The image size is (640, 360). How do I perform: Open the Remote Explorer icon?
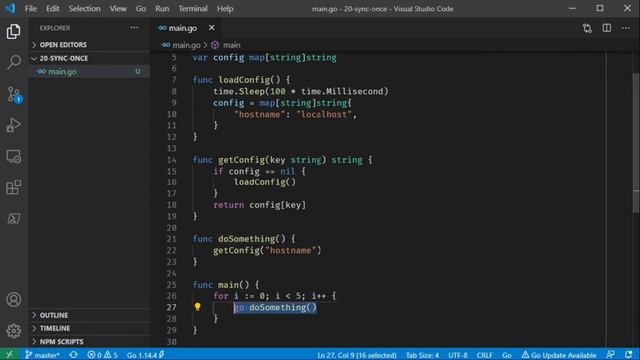[13, 156]
